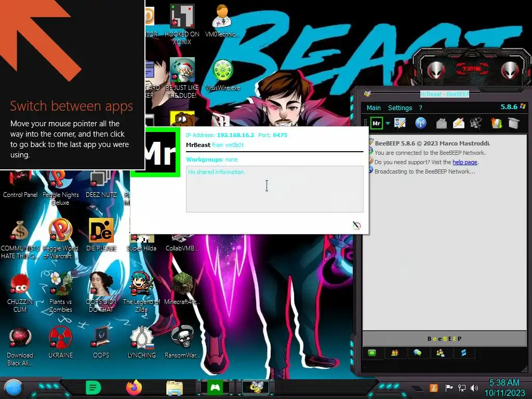
Task: Open VM0Technic desktop icon
Action: click(222, 21)
